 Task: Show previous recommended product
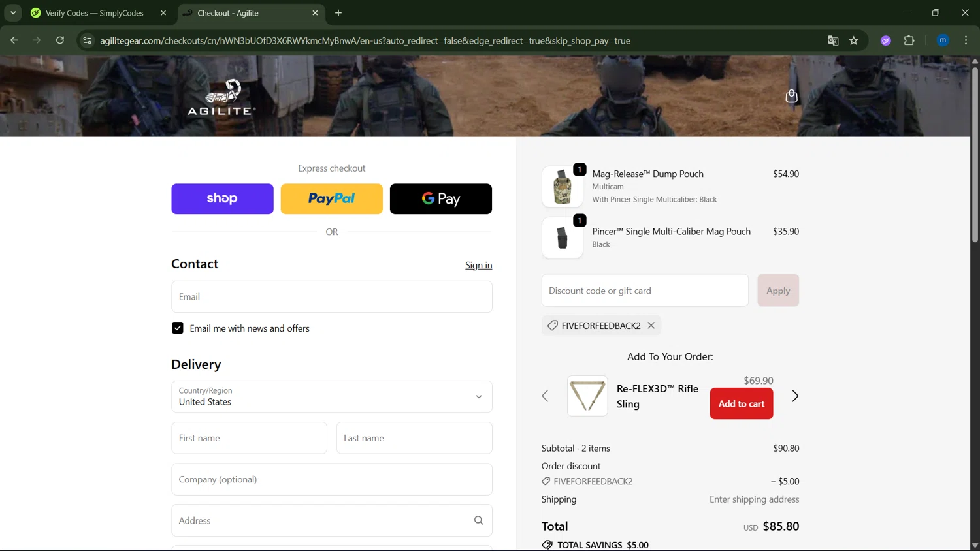[545, 396]
